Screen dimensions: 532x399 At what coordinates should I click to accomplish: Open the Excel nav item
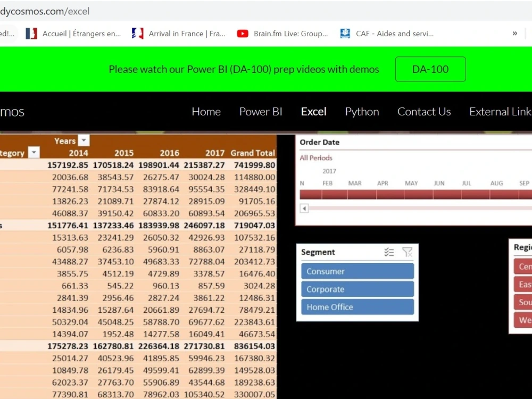click(313, 112)
